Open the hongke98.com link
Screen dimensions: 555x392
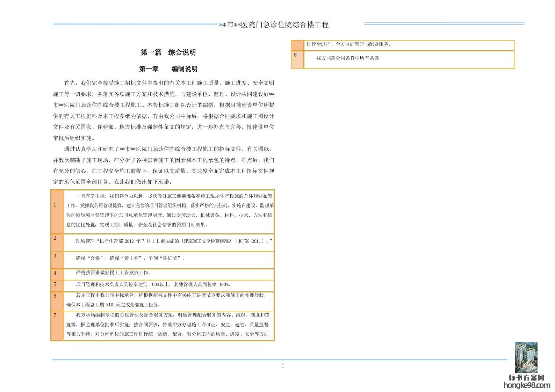click(527, 385)
